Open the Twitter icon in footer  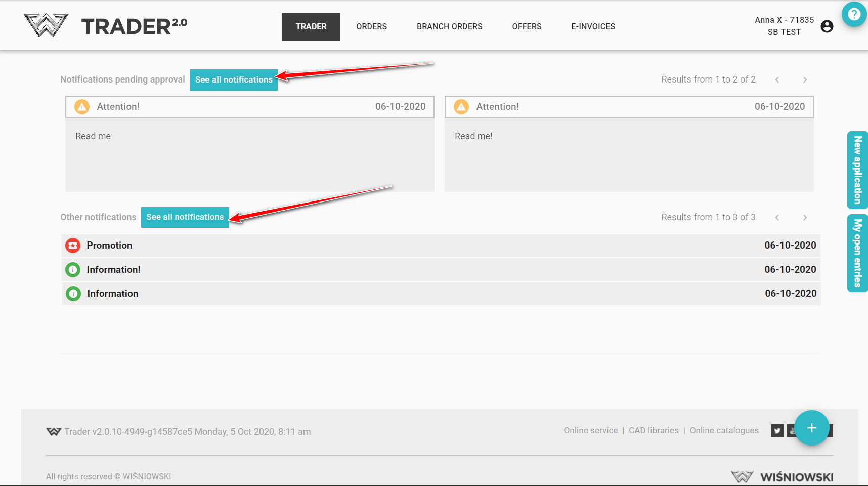777,431
